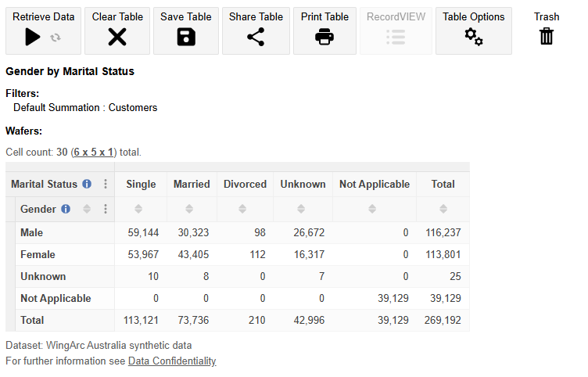The image size is (588, 377).
Task: Clear the table with the X button
Action: [x=117, y=31]
